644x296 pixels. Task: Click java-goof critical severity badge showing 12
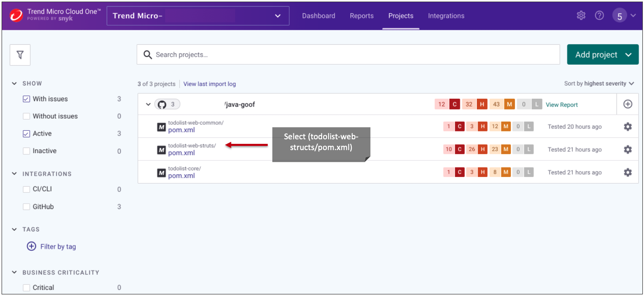point(447,104)
